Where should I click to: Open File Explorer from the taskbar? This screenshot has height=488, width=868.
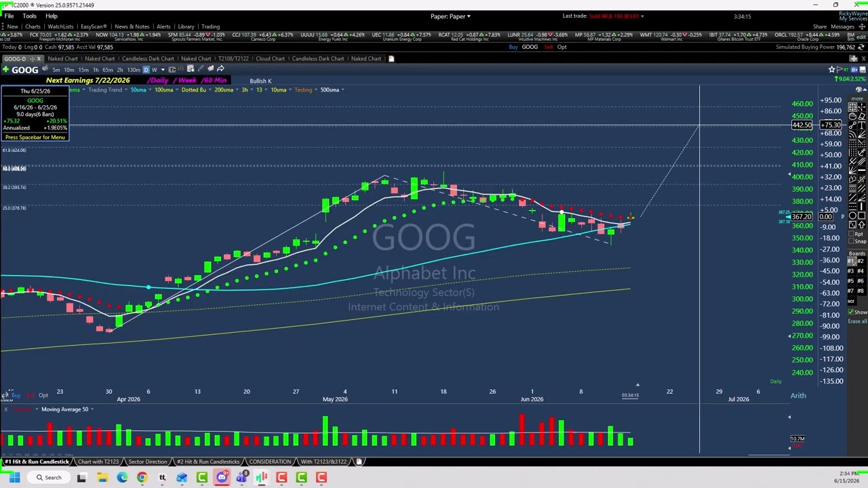click(102, 478)
